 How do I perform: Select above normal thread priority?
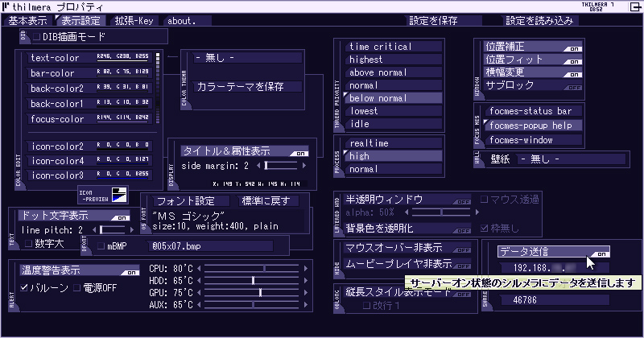[393, 72]
